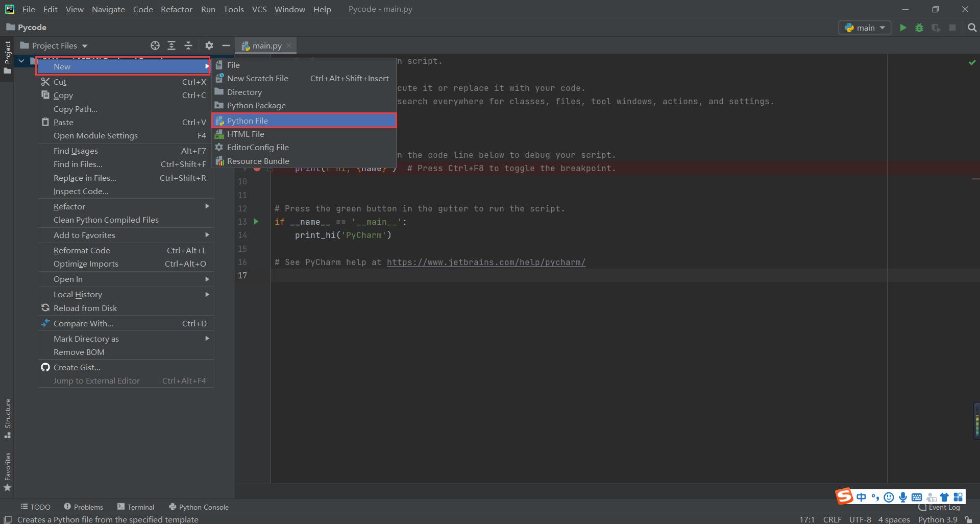Choose Python File from the New submenu
Viewport: 980px width, 524px height.
coord(304,121)
